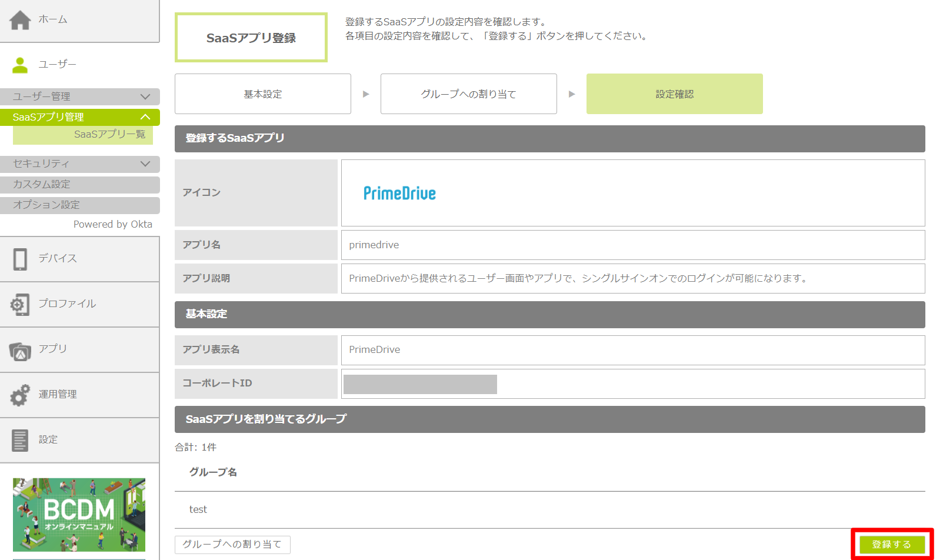Click the test group row
This screenshot has height=560, width=943.
tap(198, 509)
